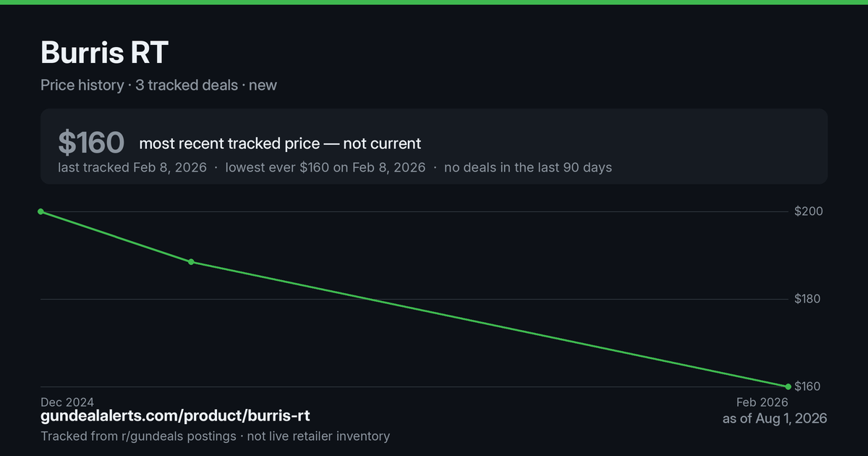
Task: Click the $160 axis label
Action: [x=807, y=387]
